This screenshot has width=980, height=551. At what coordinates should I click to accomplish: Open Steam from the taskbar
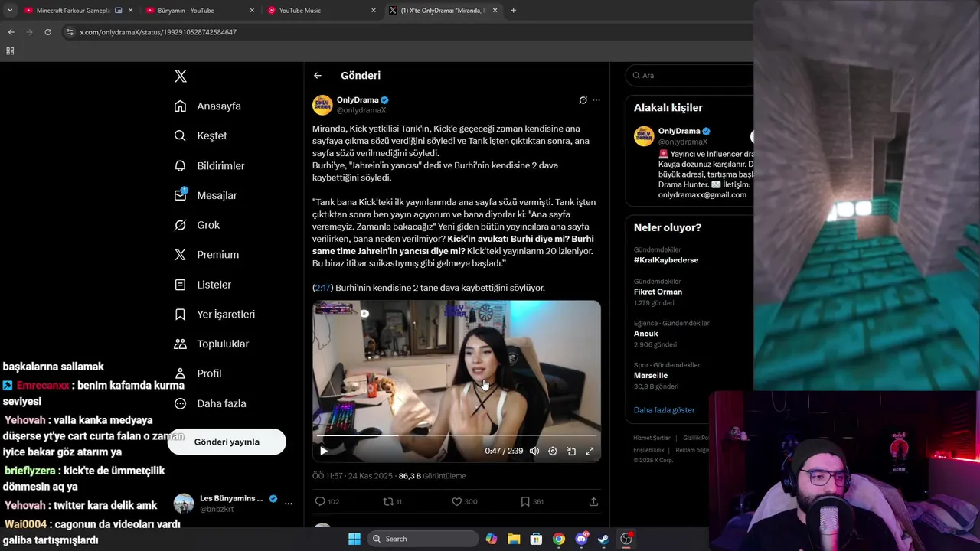pos(603,539)
